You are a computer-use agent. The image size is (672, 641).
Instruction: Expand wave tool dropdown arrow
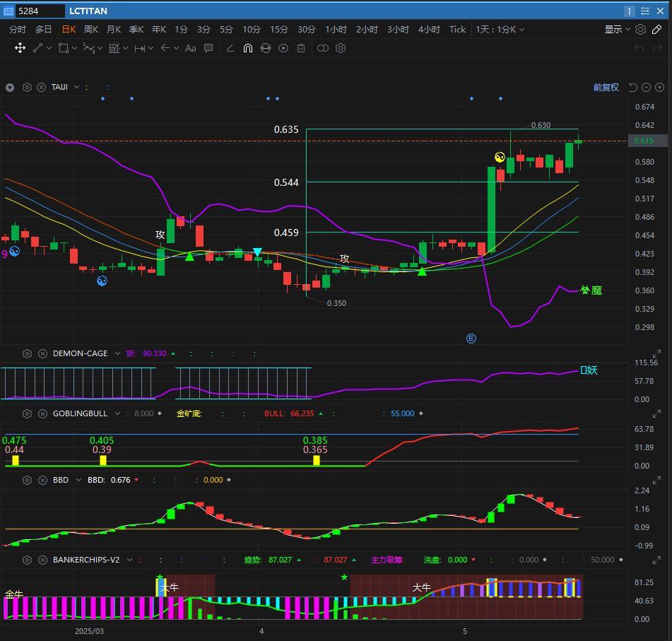point(100,48)
